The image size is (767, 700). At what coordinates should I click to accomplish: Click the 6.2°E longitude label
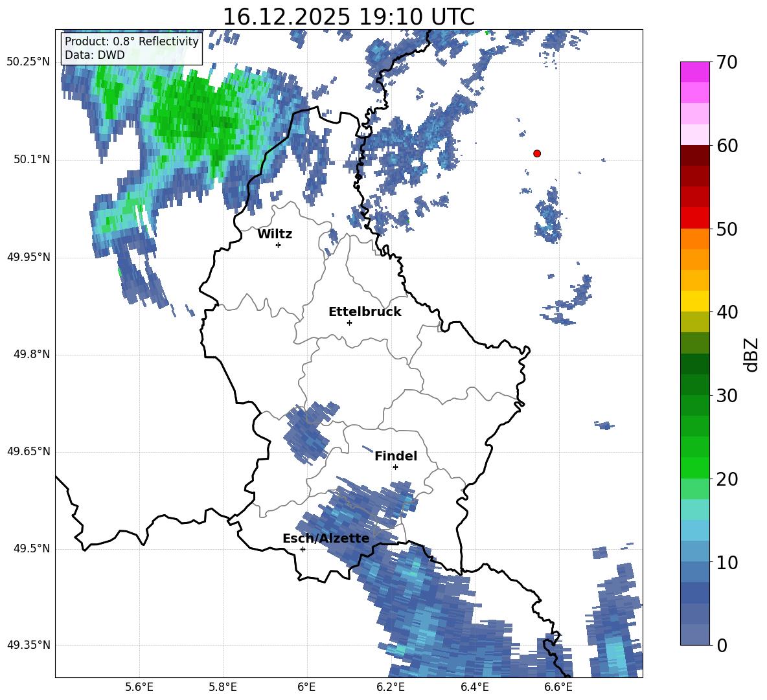tap(391, 687)
